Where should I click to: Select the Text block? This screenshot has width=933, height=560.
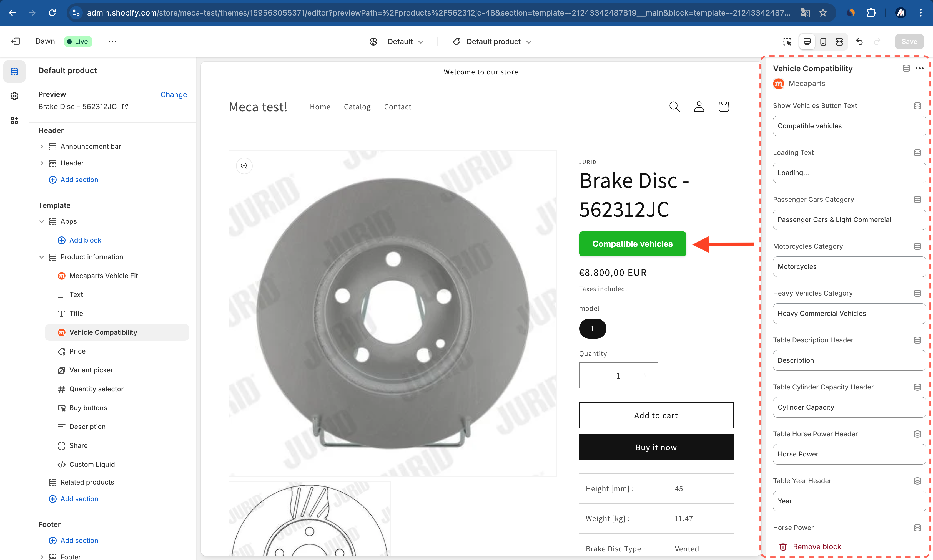117,295
